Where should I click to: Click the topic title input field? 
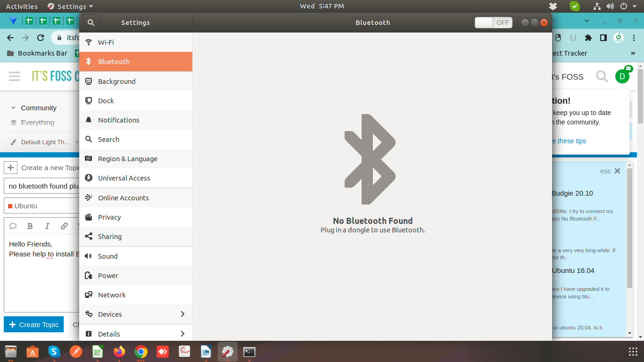[42, 186]
